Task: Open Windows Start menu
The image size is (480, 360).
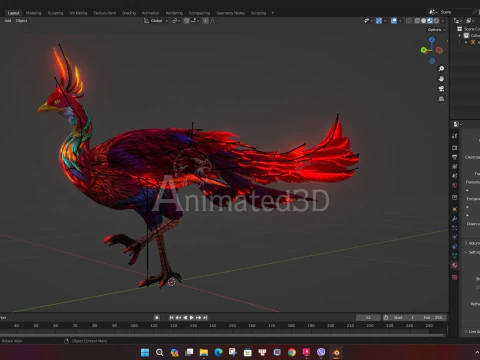Action: coord(145,352)
